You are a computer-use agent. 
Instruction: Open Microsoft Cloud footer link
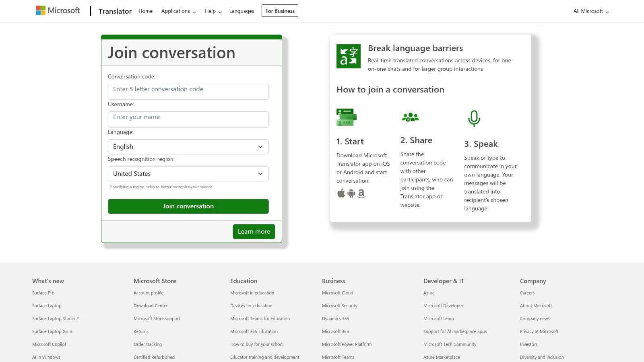point(338,293)
